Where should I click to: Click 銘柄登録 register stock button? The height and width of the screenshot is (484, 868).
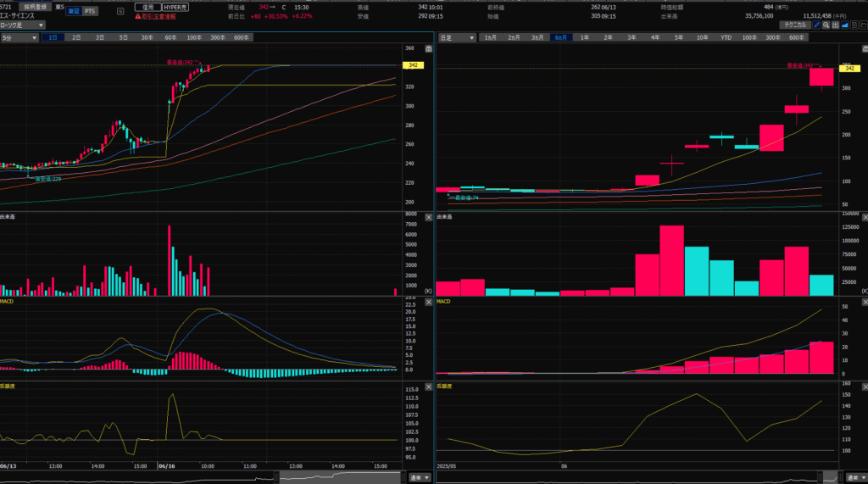click(x=35, y=7)
